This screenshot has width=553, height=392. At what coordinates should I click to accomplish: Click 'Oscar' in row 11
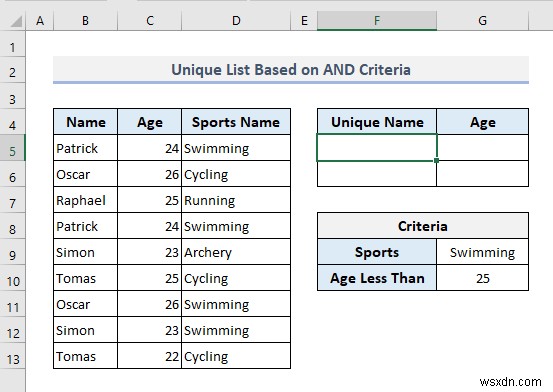(86, 304)
